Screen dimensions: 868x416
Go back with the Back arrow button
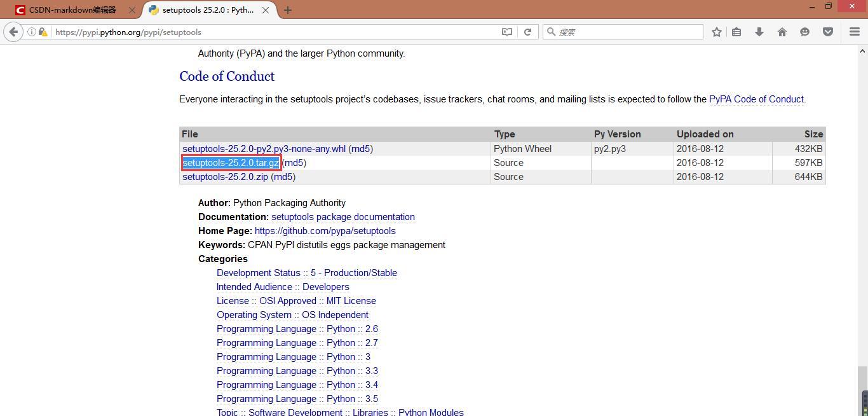tap(13, 32)
